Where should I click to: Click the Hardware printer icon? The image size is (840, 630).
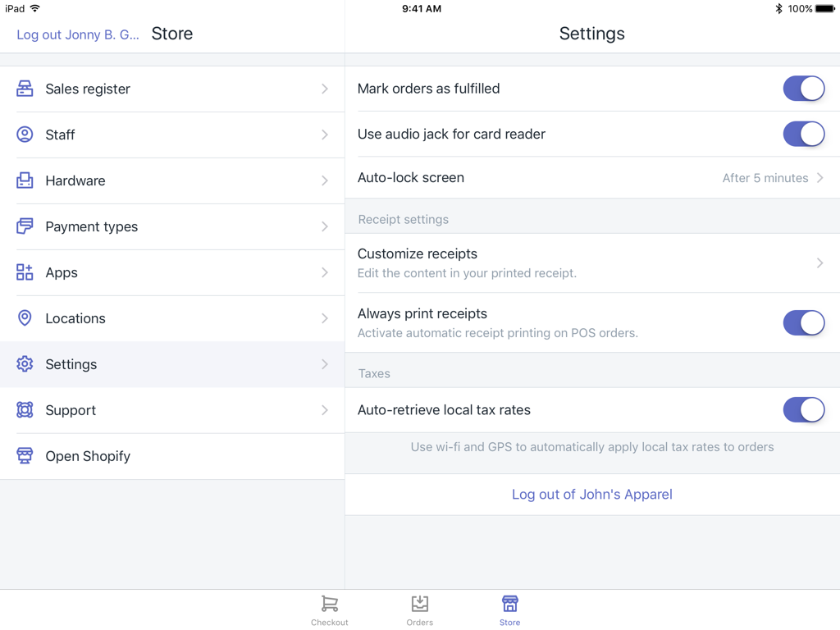[x=25, y=180]
